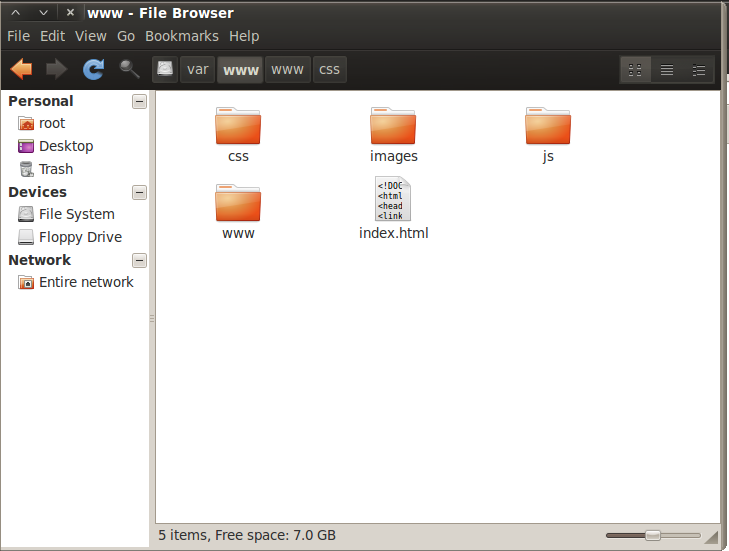729x551 pixels.
Task: Click the title bar down-arrow window button
Action: click(x=43, y=13)
